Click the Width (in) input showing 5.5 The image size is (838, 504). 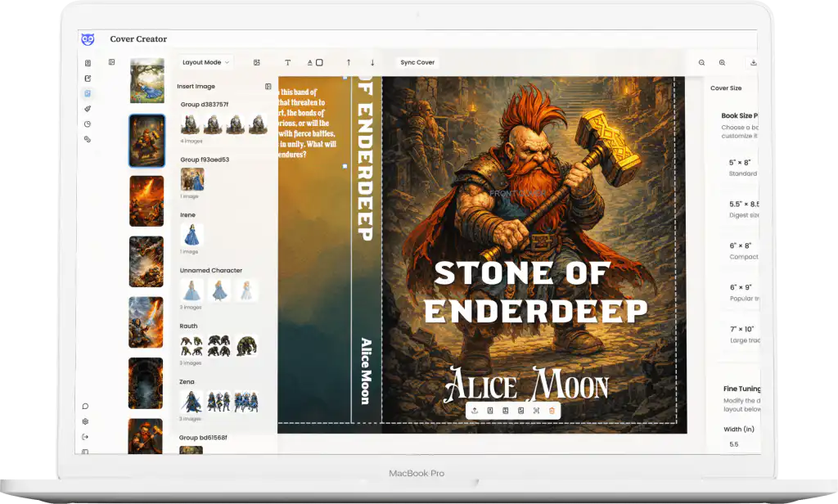click(743, 444)
